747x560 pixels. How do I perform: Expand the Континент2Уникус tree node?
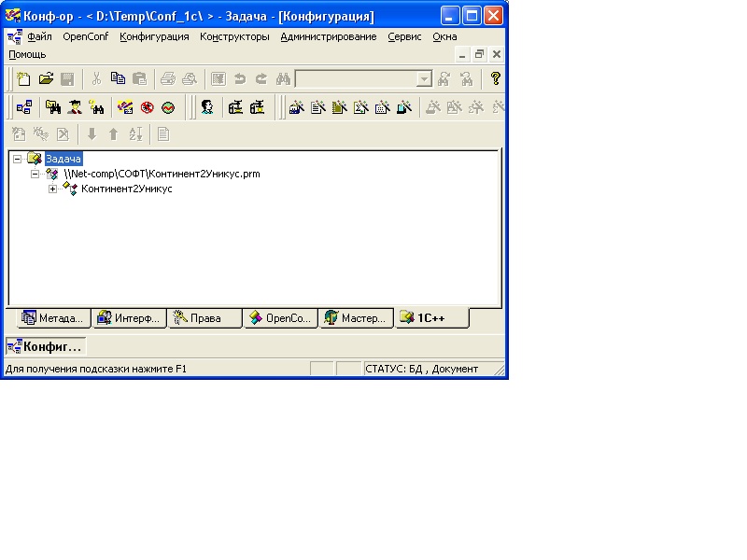click(x=53, y=189)
